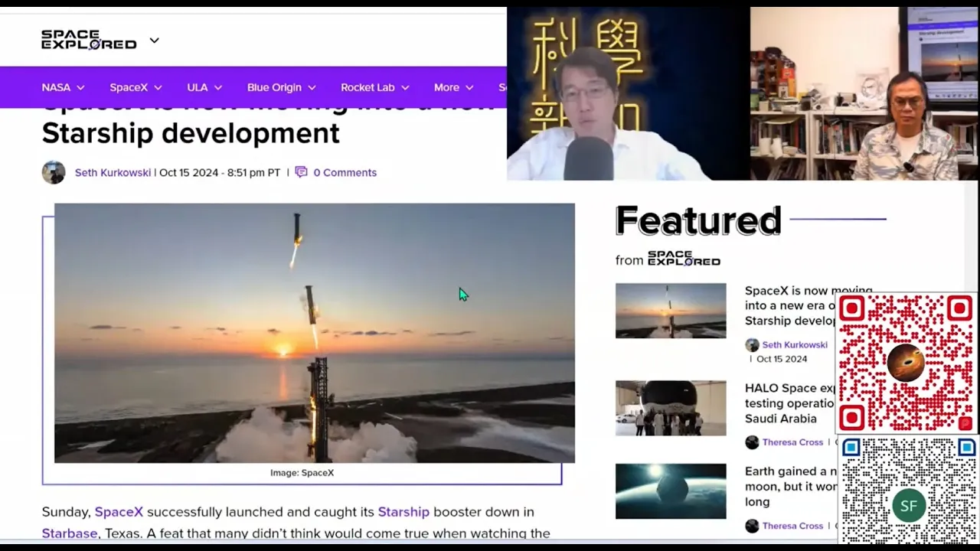Click the Starship booster catch main image
Image resolution: width=980 pixels, height=551 pixels.
tap(314, 333)
